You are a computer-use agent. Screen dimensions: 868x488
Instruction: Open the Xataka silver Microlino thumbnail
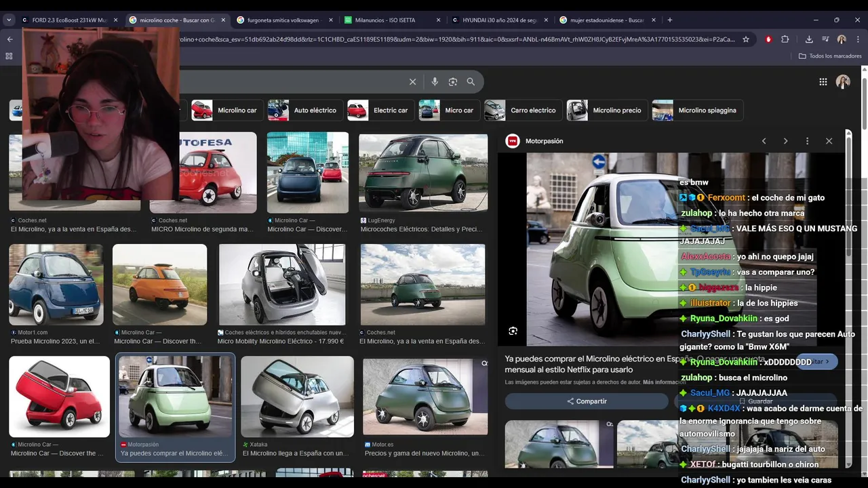coord(297,396)
